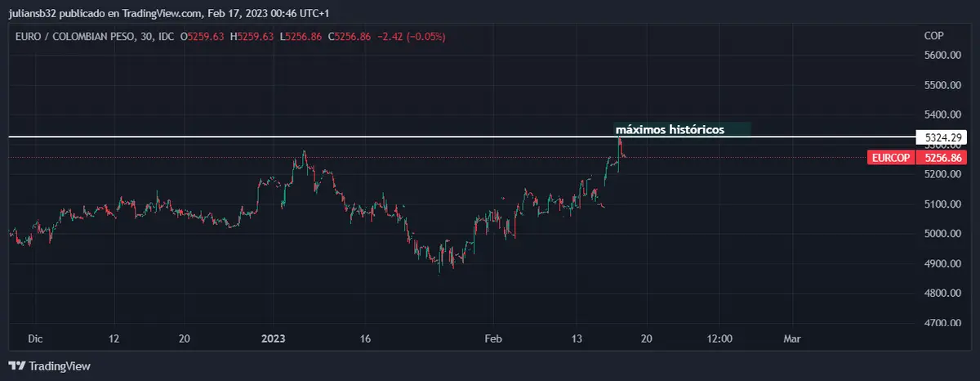Click the red EURCOP symbol tag

(x=889, y=157)
